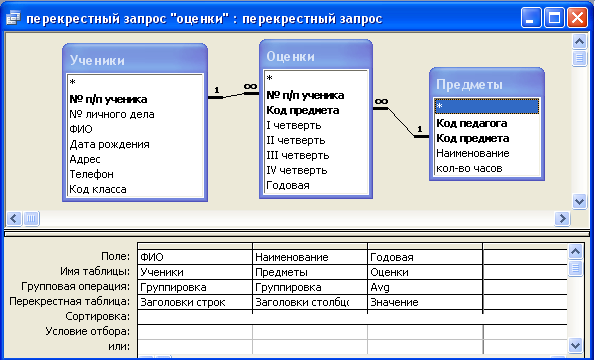Click the Условие отбора cell under Годовая

425,332
